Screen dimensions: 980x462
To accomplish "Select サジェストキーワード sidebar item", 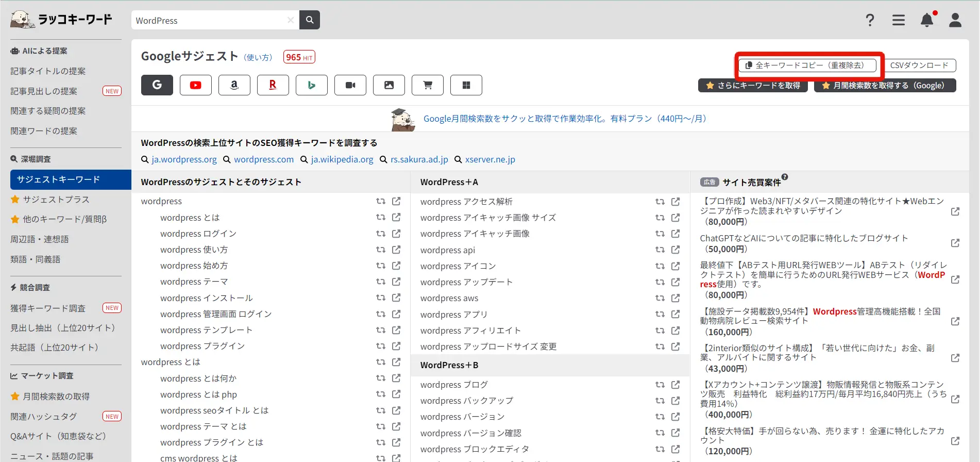I will [x=71, y=179].
